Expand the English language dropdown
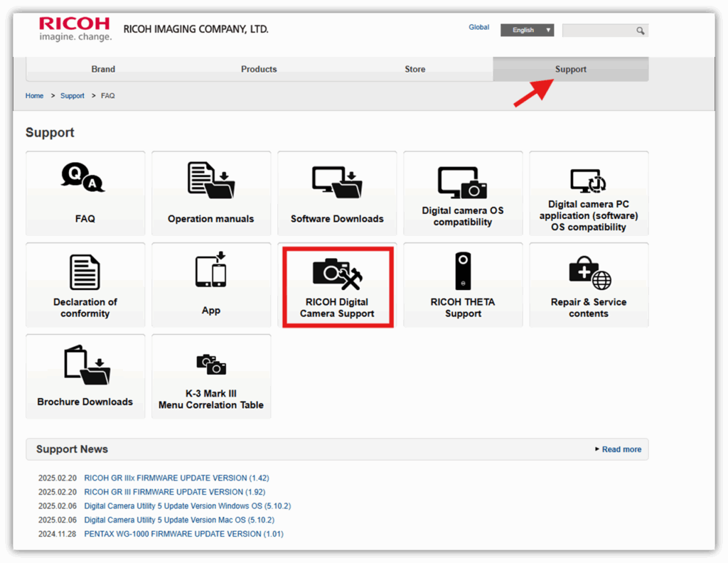728x563 pixels. coord(527,30)
